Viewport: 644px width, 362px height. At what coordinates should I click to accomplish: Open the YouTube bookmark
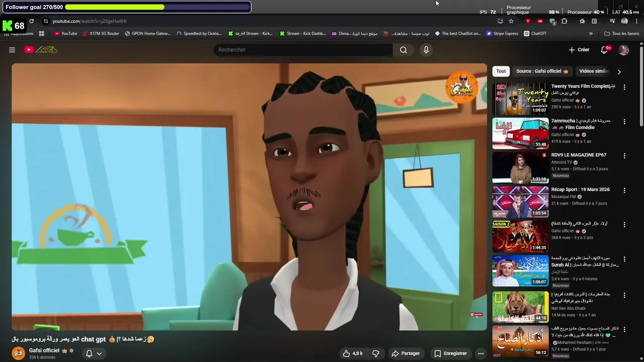(x=65, y=34)
